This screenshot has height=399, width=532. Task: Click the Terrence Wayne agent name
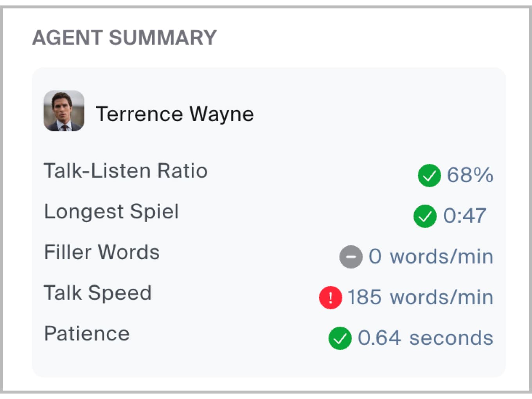[174, 114]
